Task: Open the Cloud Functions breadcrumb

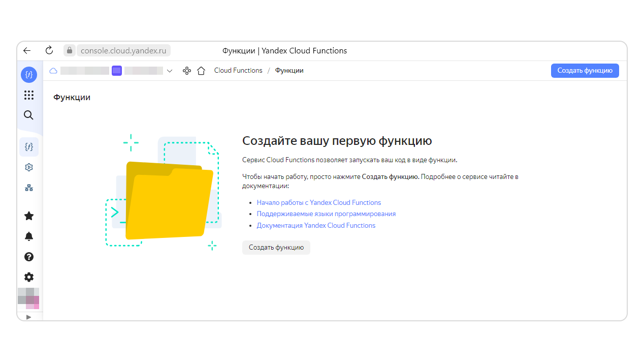Action: [x=238, y=71]
